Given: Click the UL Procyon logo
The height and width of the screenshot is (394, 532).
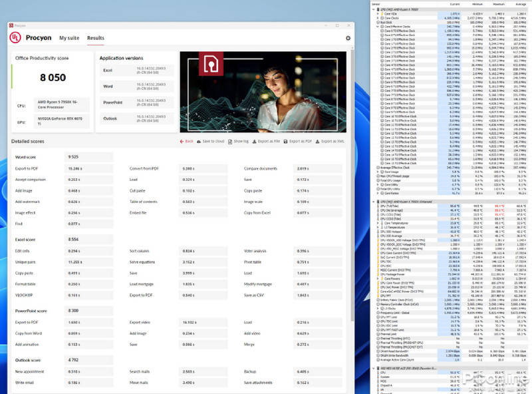Looking at the screenshot, I should (15, 38).
